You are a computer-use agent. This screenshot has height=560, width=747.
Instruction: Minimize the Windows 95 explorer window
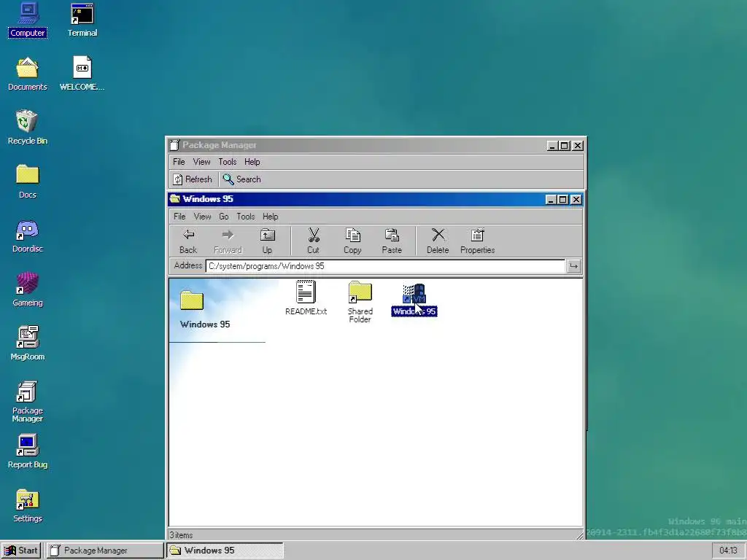pyautogui.click(x=550, y=200)
